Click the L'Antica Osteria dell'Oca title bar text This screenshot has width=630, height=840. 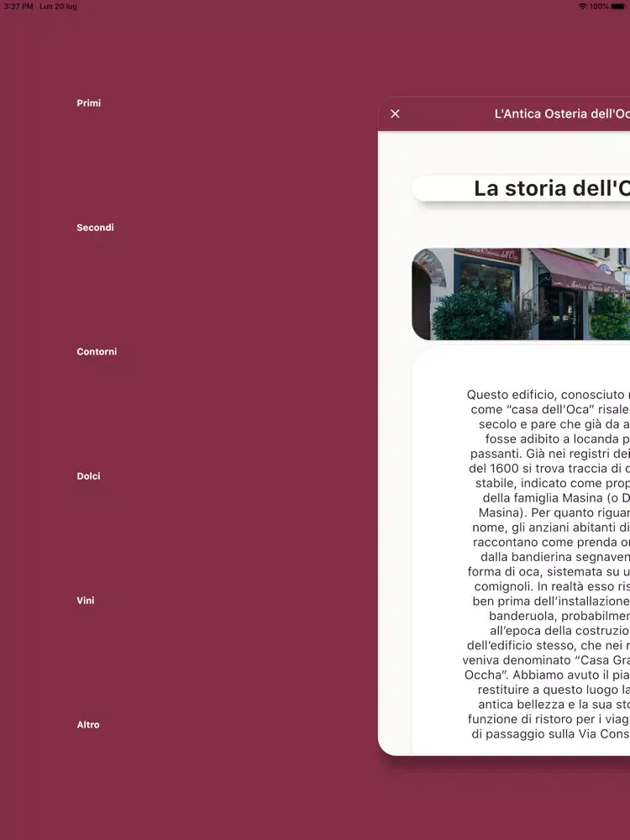562,113
